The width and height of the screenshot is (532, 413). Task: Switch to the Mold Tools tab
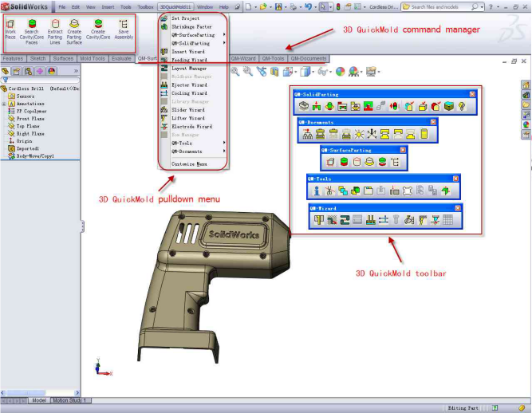pos(93,59)
